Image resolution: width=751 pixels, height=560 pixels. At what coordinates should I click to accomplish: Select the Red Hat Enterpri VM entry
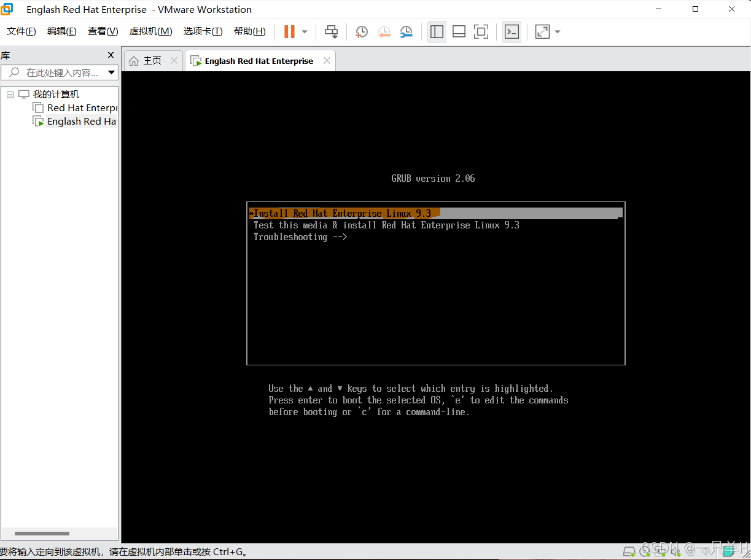coord(82,108)
